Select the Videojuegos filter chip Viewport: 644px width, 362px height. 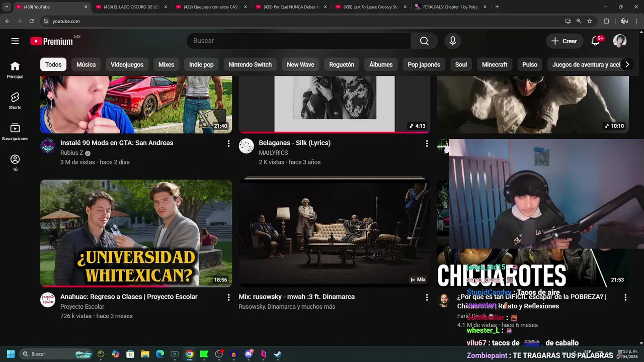point(127,64)
